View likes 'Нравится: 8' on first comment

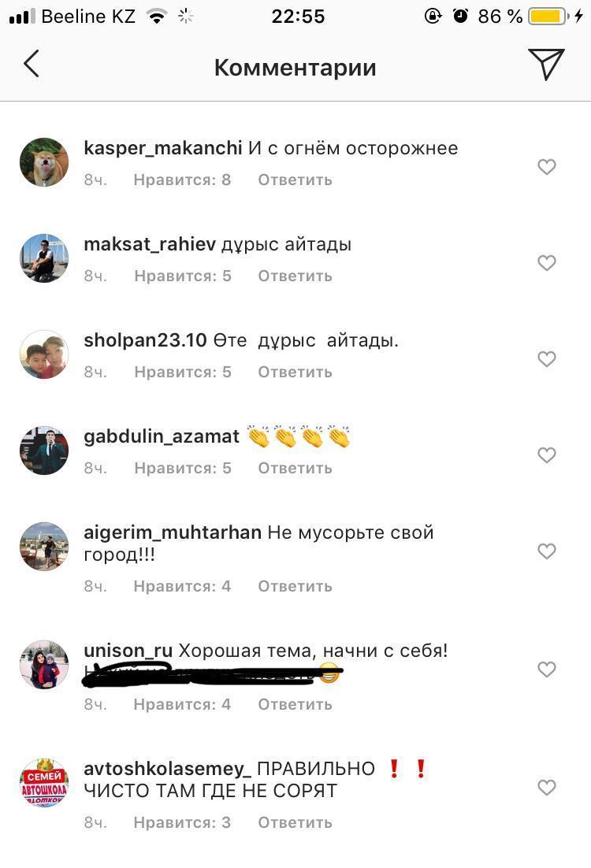click(x=182, y=180)
